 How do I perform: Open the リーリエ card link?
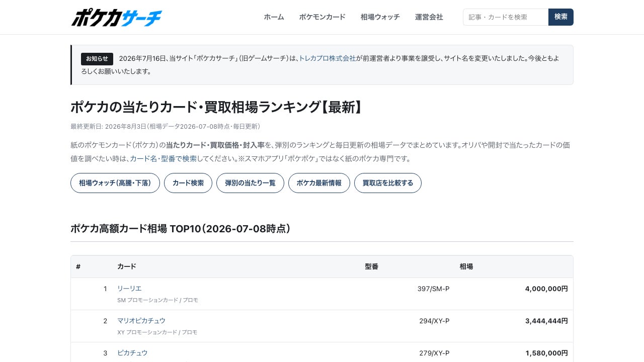[x=129, y=289]
